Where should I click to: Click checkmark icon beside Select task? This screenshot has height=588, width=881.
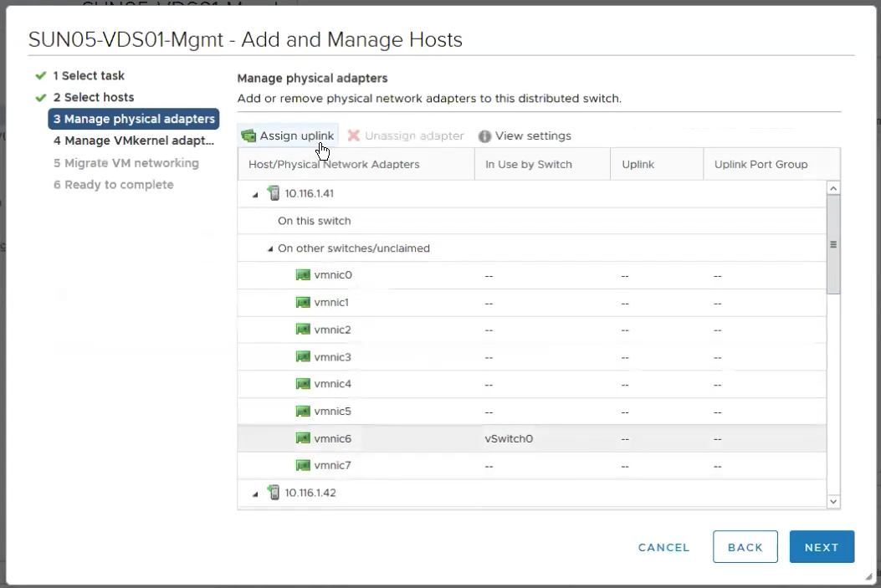pos(40,75)
